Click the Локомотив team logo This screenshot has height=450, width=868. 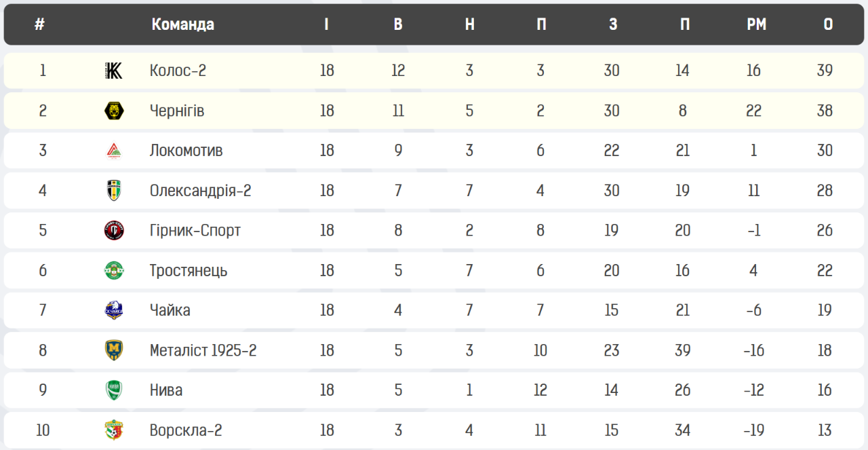(x=114, y=151)
